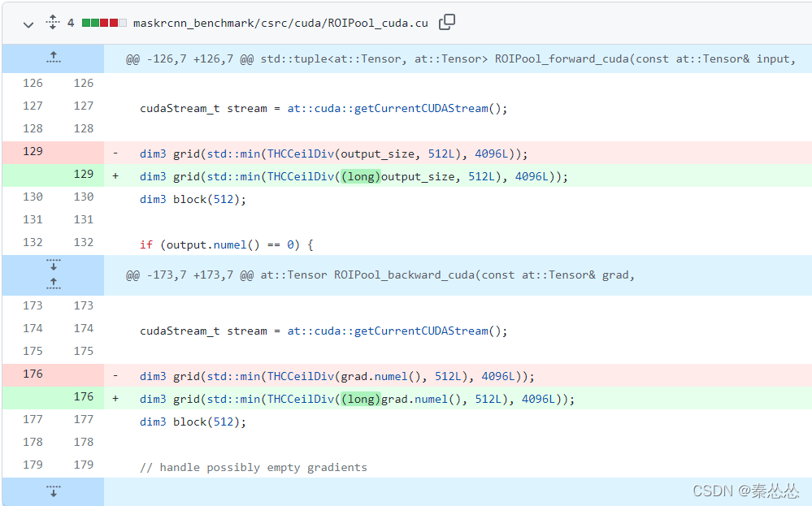812x506 pixels.
Task: Collapse the ROIPool_cuda.cu file diff
Action: (28, 24)
